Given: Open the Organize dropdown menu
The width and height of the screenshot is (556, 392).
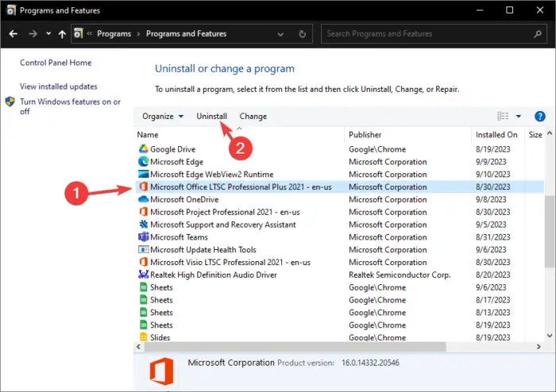Looking at the screenshot, I should pyautogui.click(x=163, y=116).
